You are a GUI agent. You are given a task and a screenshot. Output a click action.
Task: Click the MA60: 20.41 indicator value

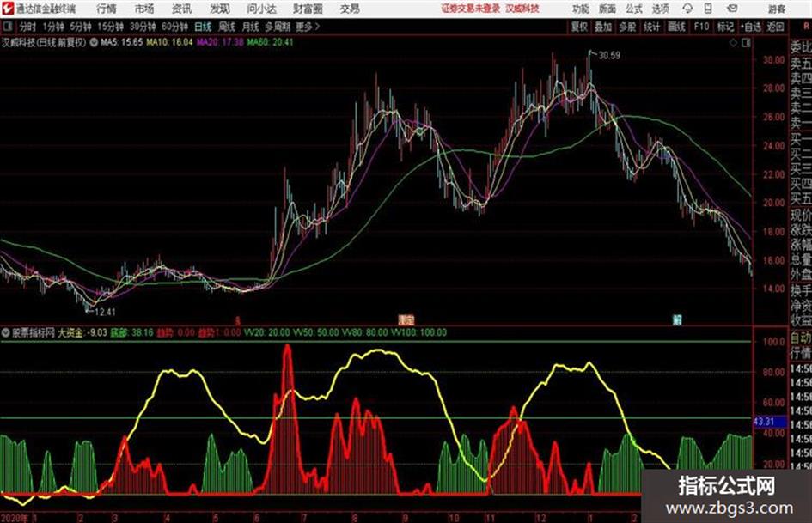click(x=271, y=42)
